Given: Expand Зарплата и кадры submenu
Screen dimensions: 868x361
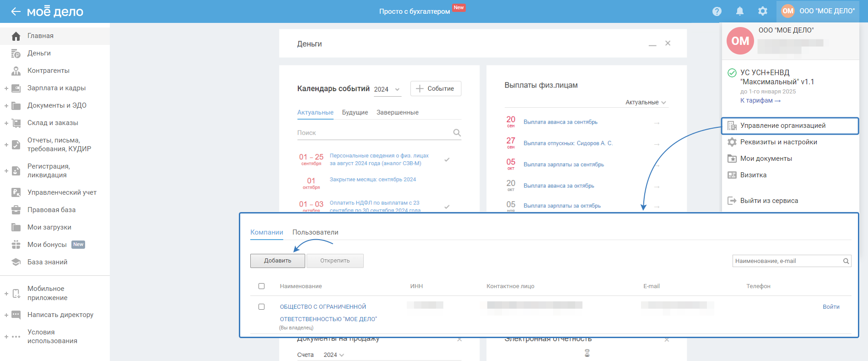Looking at the screenshot, I should pos(6,88).
